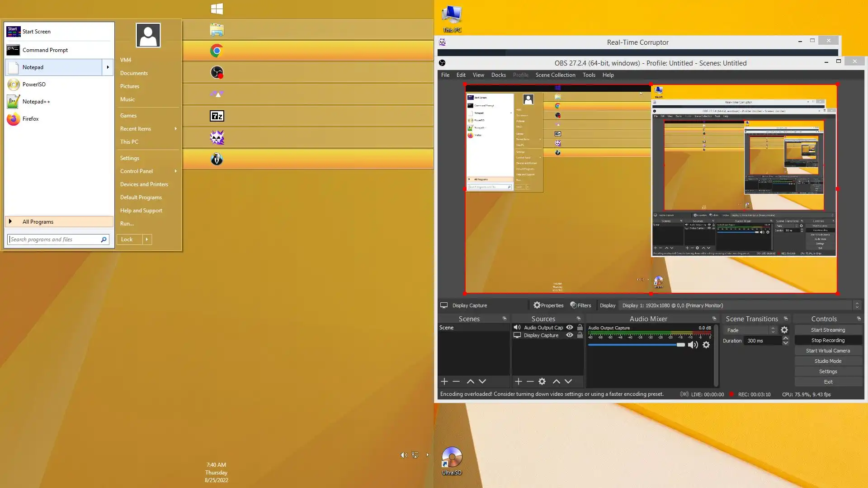Move selected source down with arrow icon

coord(568,382)
